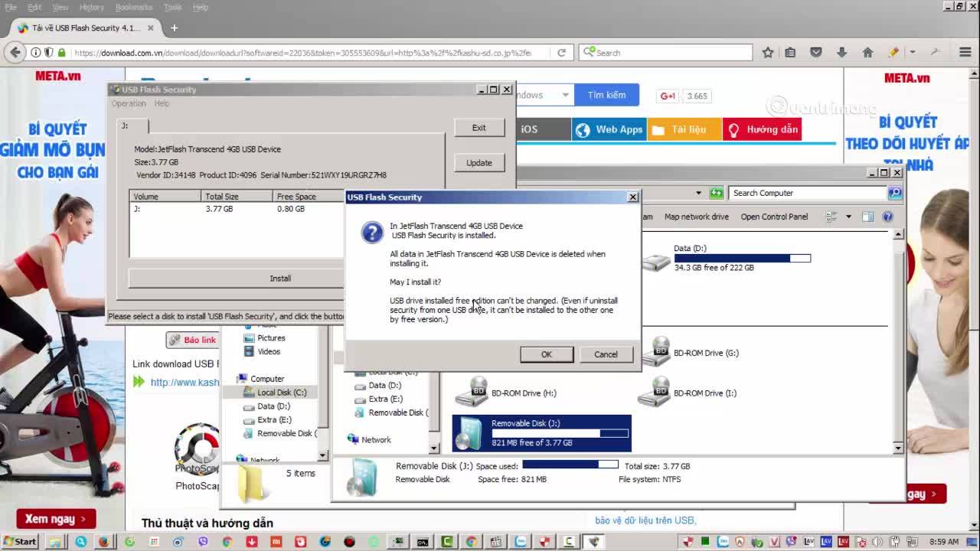Select the Total Size column header

point(237,197)
